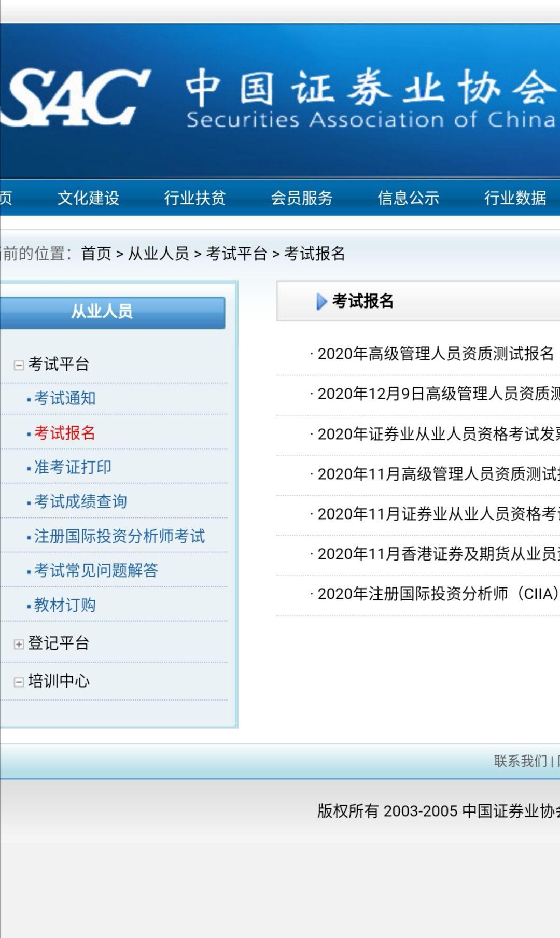This screenshot has width=560, height=938.
Task: Click the 登记平台 label in the sidebar
Action: point(59,643)
